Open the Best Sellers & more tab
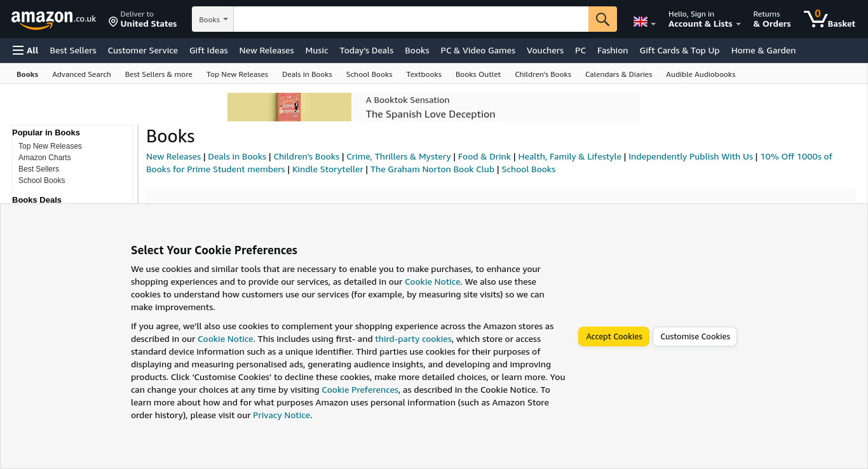The width and height of the screenshot is (868, 469). tap(159, 74)
